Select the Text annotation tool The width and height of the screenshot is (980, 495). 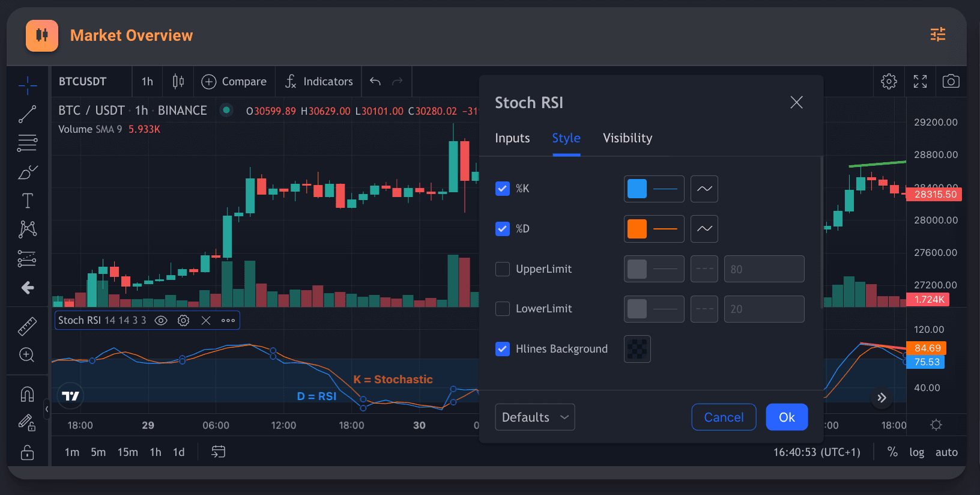click(x=27, y=201)
